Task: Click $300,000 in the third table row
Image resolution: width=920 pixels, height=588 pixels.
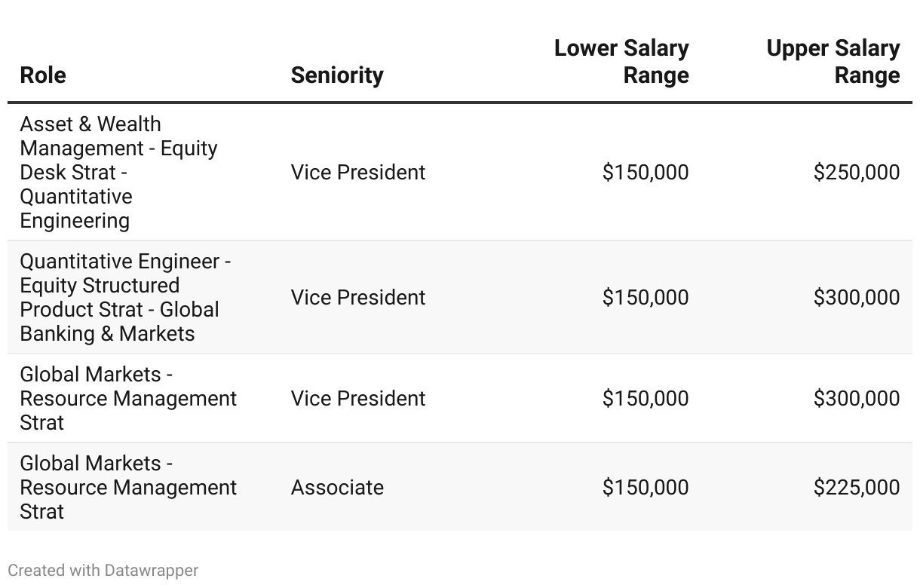Action: pos(856,398)
